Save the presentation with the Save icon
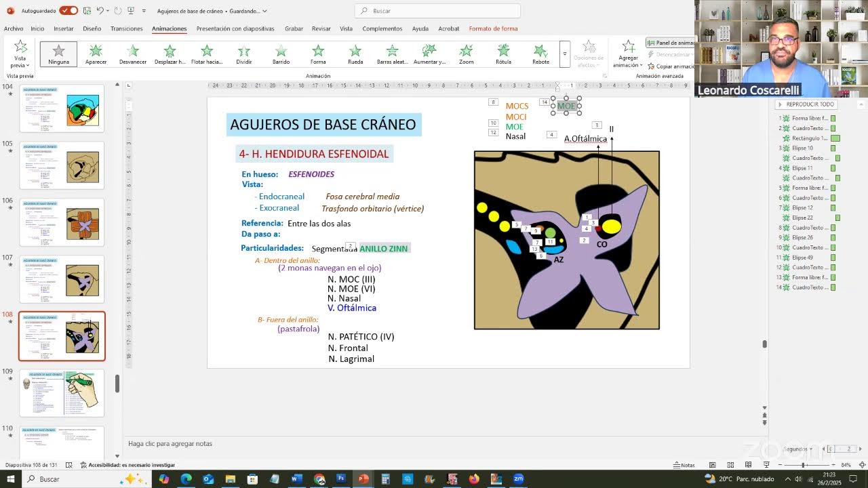 tap(87, 11)
